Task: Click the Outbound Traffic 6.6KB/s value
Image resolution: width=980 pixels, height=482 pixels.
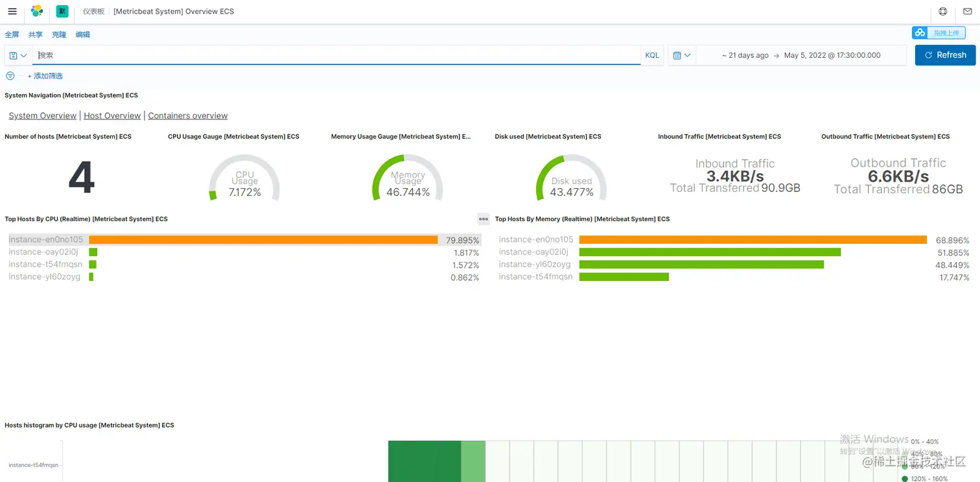Action: tap(898, 176)
